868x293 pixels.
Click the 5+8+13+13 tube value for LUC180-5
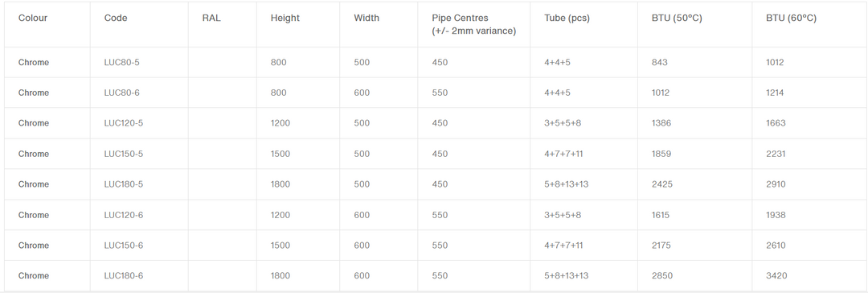567,184
